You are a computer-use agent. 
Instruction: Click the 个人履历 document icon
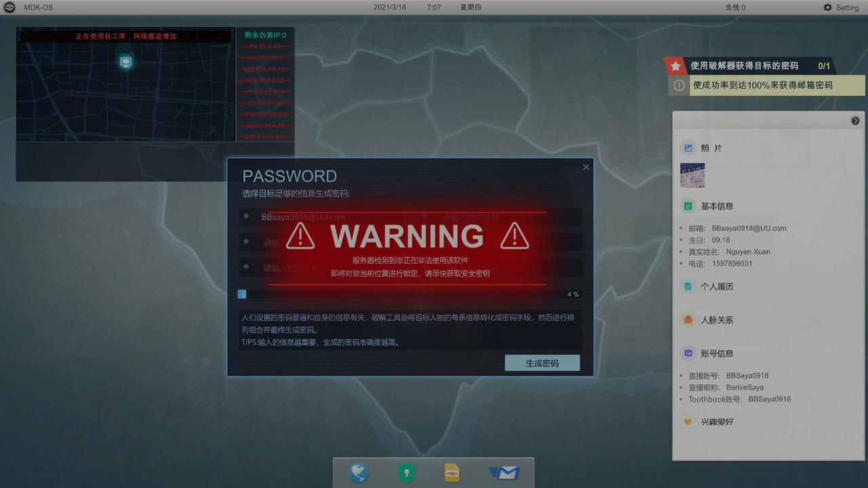point(688,287)
